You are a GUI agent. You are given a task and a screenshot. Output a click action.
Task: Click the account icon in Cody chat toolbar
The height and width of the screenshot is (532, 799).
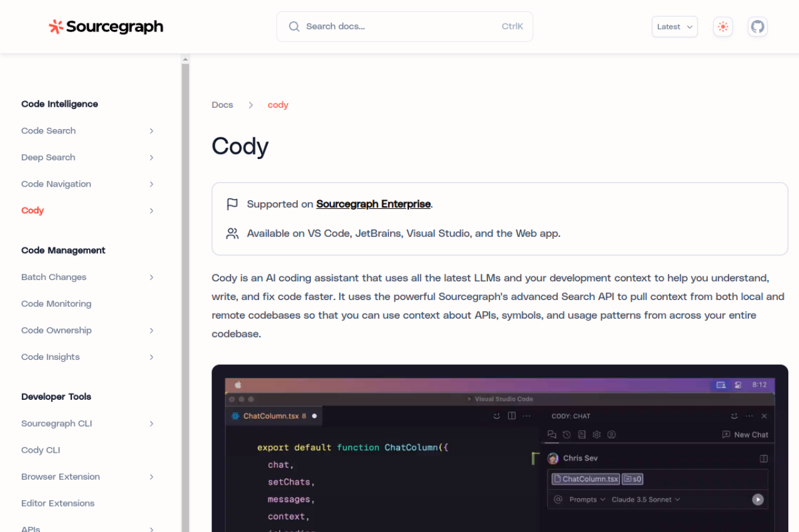click(x=612, y=434)
